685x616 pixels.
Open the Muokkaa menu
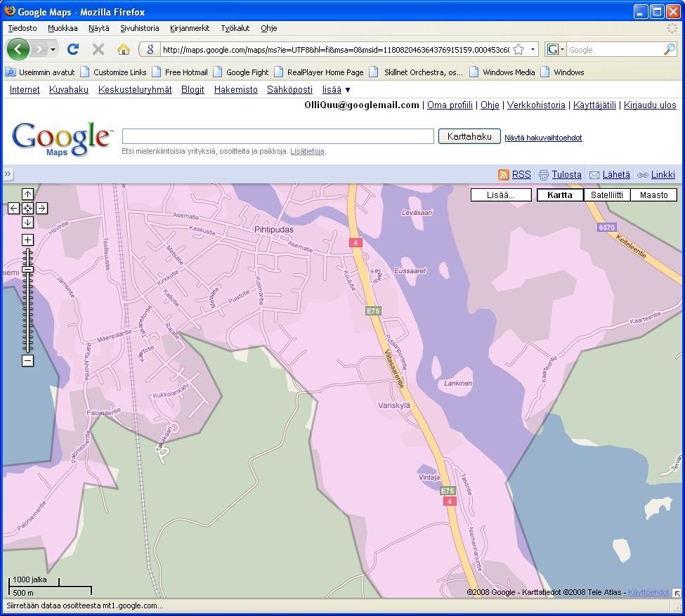pos(63,28)
